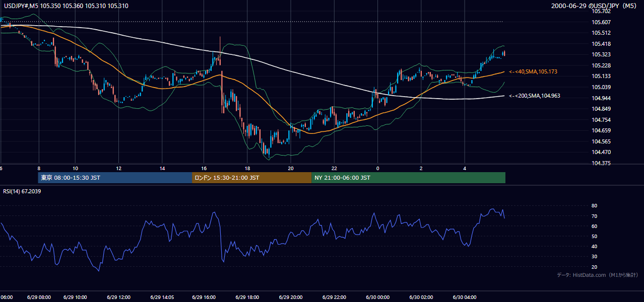Click hour label 4 under the price chart
This screenshot has width=644, height=302.
tap(465, 168)
